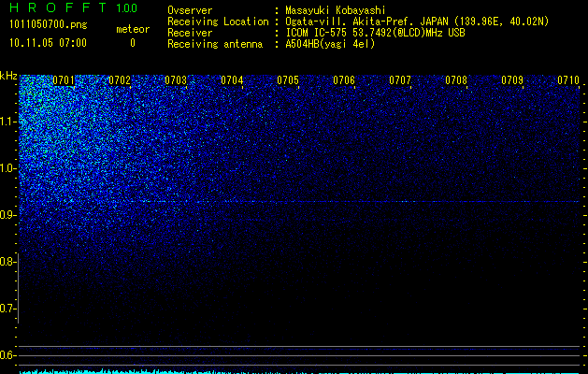Click the Receiving antenna field label
Screen dimensions: 588x374
(x=215, y=44)
